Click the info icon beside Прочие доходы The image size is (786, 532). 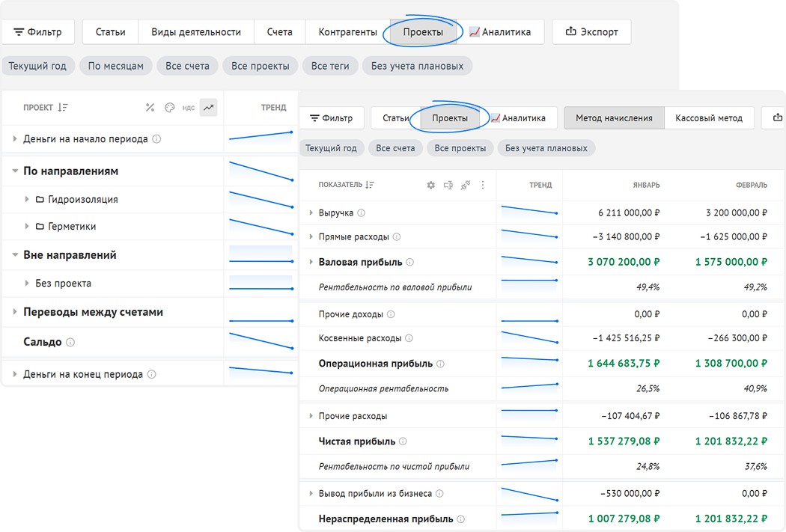(391, 314)
